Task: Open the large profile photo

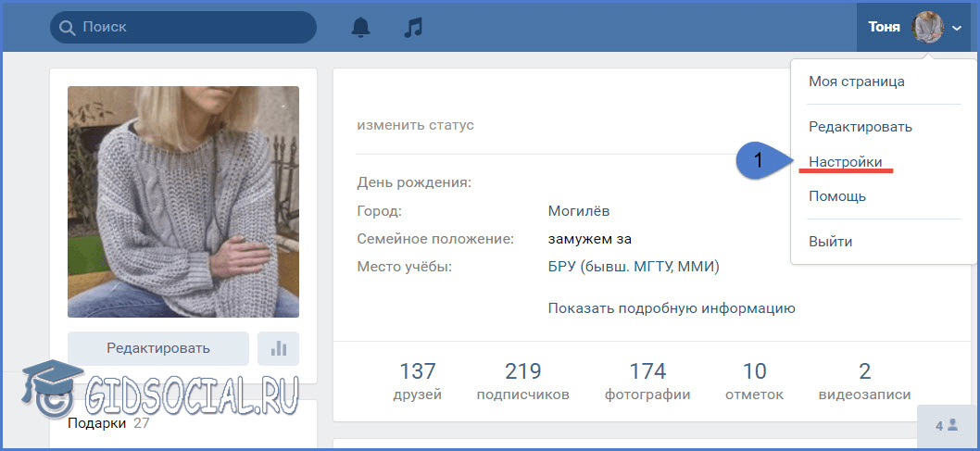Action: [x=183, y=202]
